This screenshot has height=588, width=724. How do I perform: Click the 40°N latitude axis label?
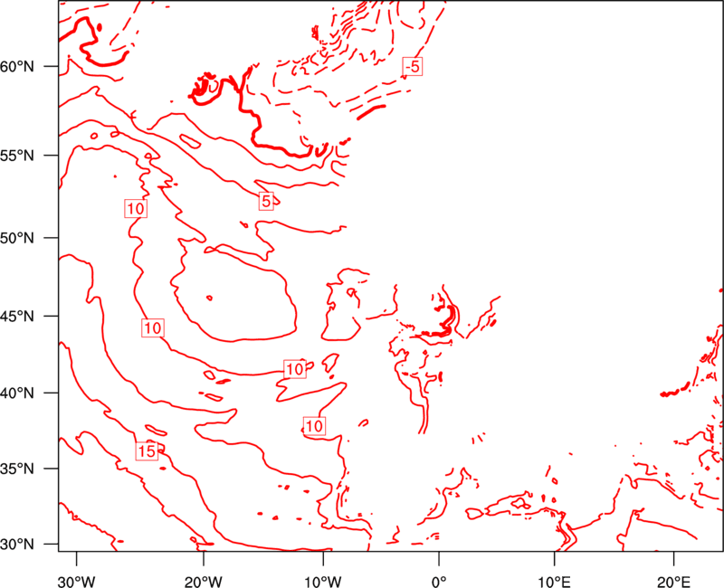click(17, 394)
